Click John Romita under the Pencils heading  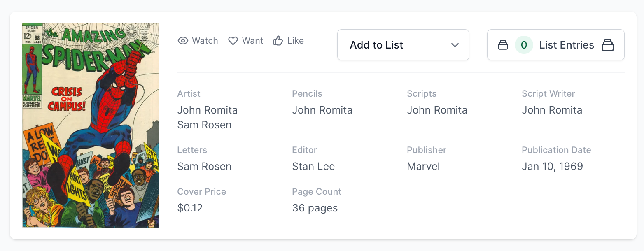(322, 110)
